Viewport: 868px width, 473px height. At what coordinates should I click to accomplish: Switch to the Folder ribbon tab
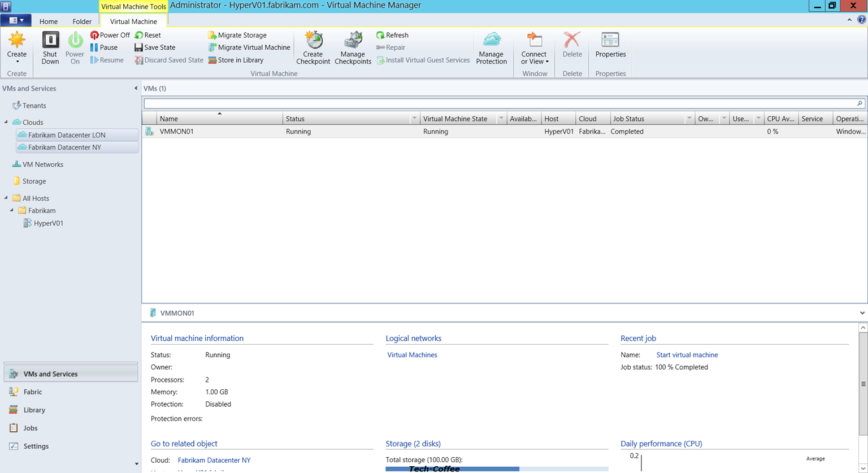[x=82, y=21]
